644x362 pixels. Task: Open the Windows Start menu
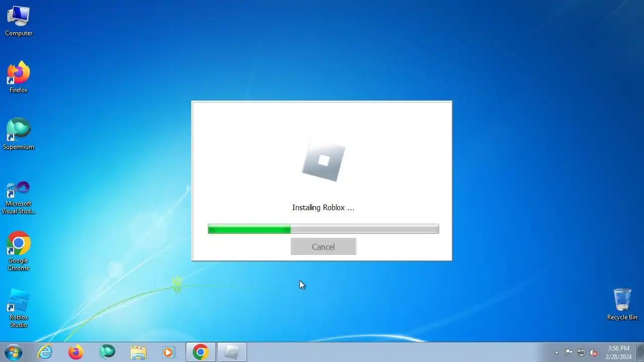pos(14,352)
